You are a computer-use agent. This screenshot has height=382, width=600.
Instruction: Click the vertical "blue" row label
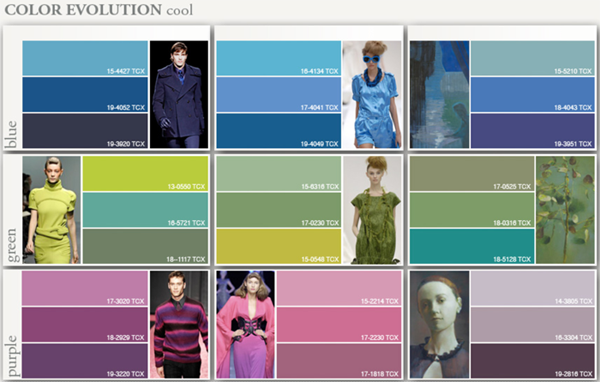click(11, 134)
